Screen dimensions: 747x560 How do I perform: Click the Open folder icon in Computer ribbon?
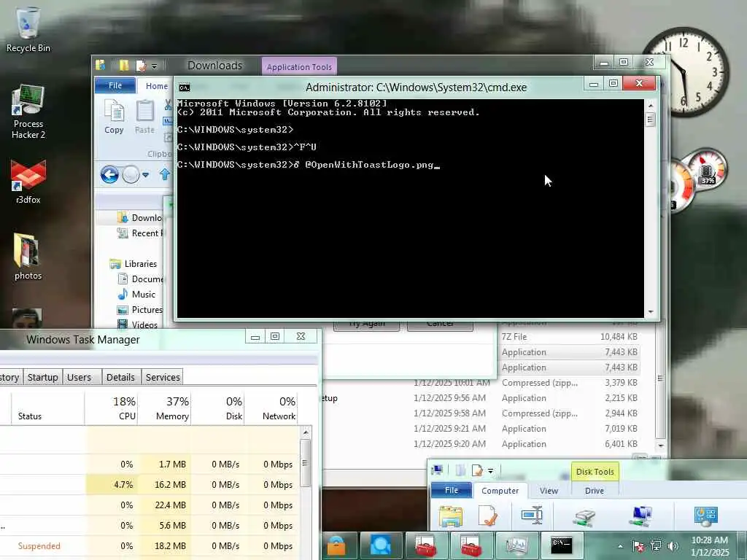click(x=451, y=517)
